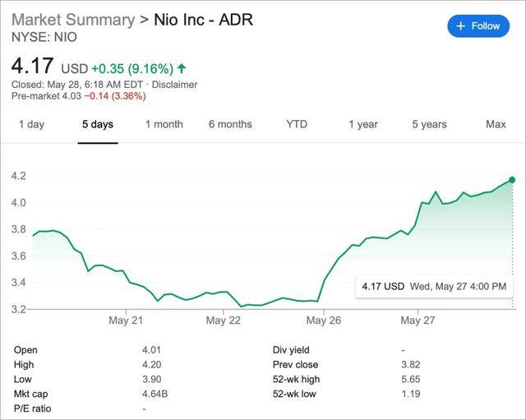
Task: Switch to the 6 months range
Action: click(x=230, y=124)
